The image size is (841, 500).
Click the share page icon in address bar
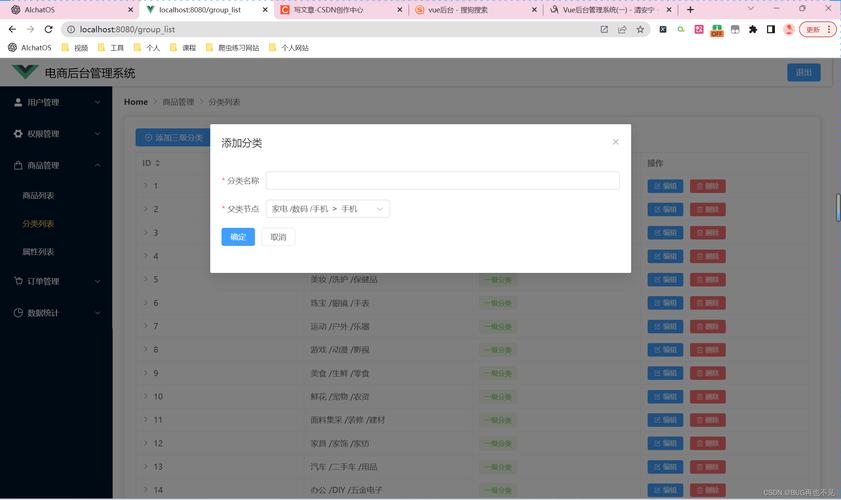pos(622,30)
